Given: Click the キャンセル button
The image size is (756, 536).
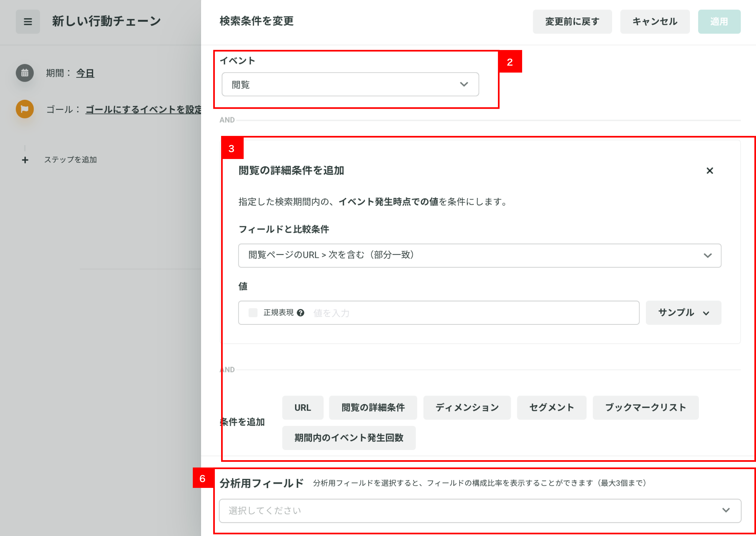Looking at the screenshot, I should click(655, 21).
